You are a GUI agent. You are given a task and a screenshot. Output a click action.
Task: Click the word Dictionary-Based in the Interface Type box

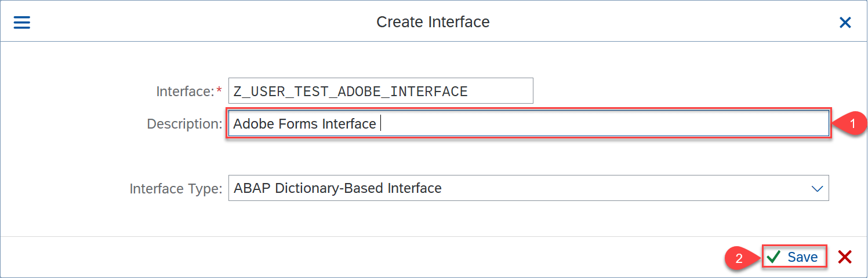(x=335, y=189)
